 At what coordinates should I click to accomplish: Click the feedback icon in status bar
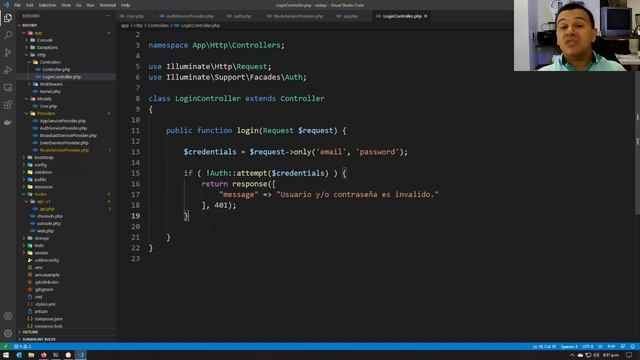point(623,347)
